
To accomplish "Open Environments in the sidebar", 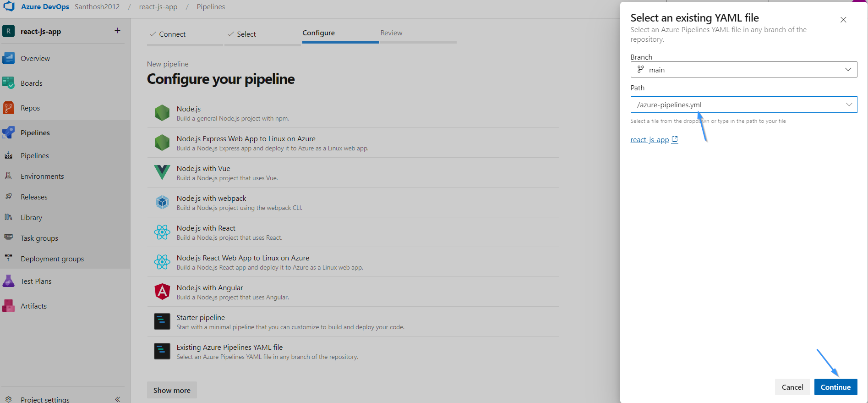I will (65, 176).
